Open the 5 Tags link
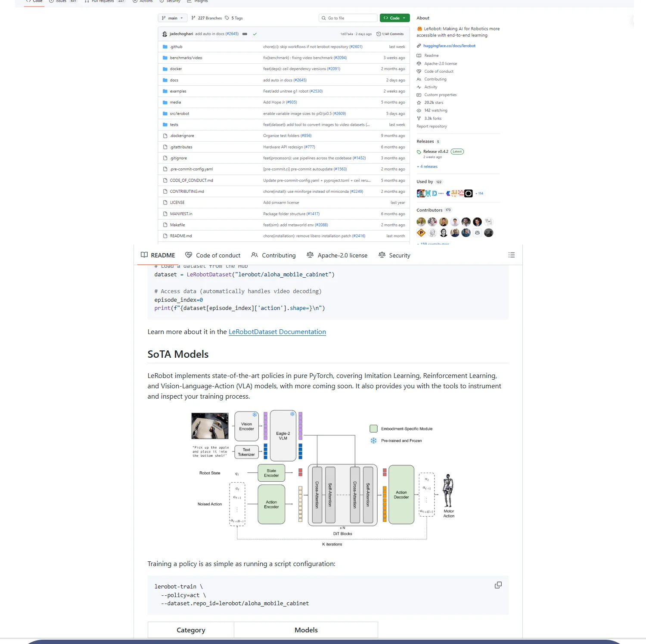 click(x=234, y=18)
